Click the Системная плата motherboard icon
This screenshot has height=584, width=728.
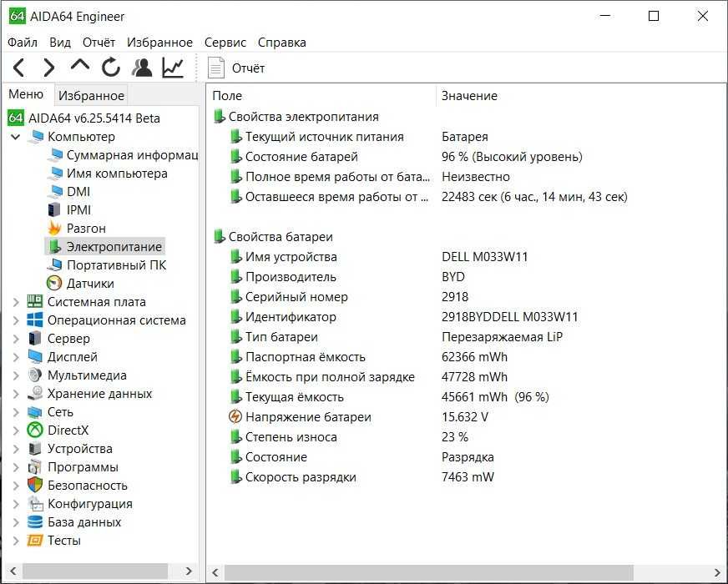click(x=35, y=301)
